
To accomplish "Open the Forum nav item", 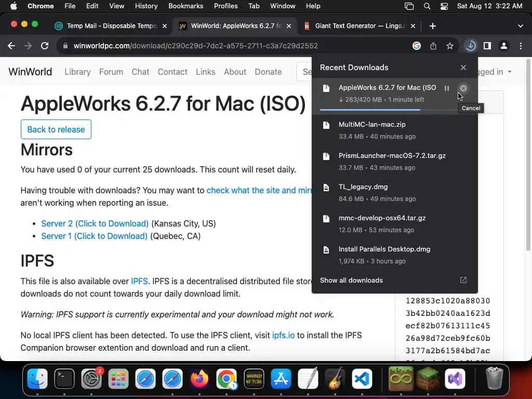I will [x=111, y=72].
